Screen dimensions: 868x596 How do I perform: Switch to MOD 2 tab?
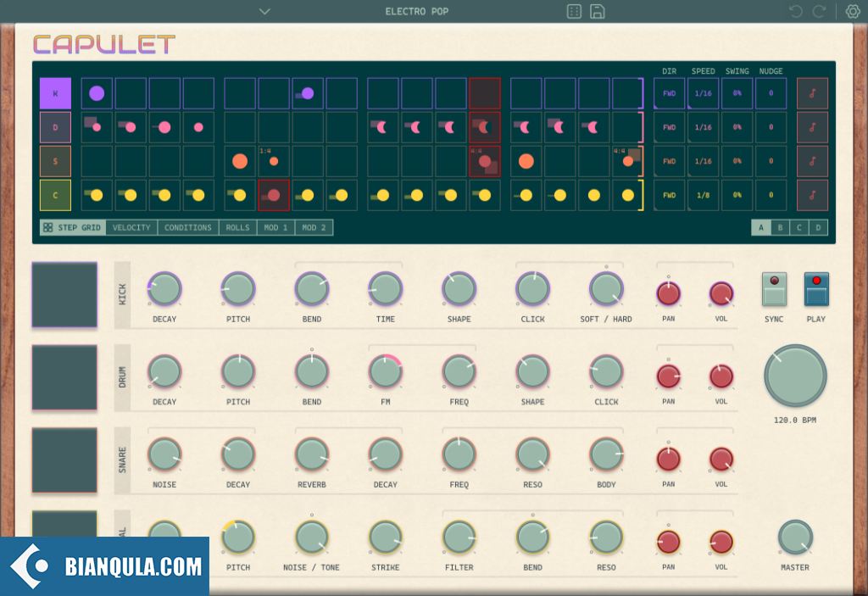(314, 228)
